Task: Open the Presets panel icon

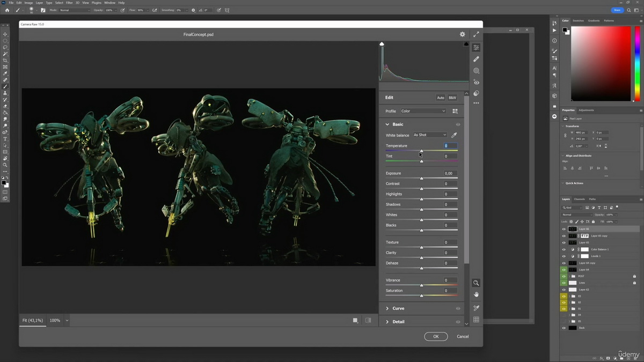Action: 476,93
